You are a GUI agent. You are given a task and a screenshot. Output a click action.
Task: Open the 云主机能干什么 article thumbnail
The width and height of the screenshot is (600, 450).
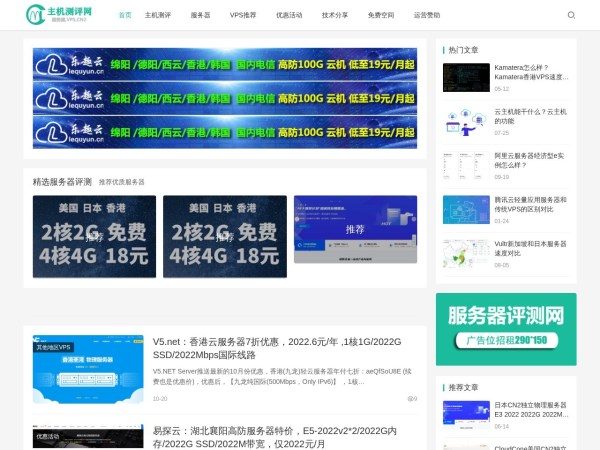[x=466, y=122]
